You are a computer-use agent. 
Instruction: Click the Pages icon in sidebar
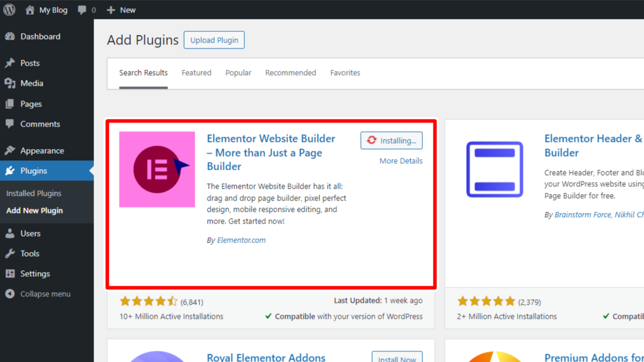coord(10,104)
